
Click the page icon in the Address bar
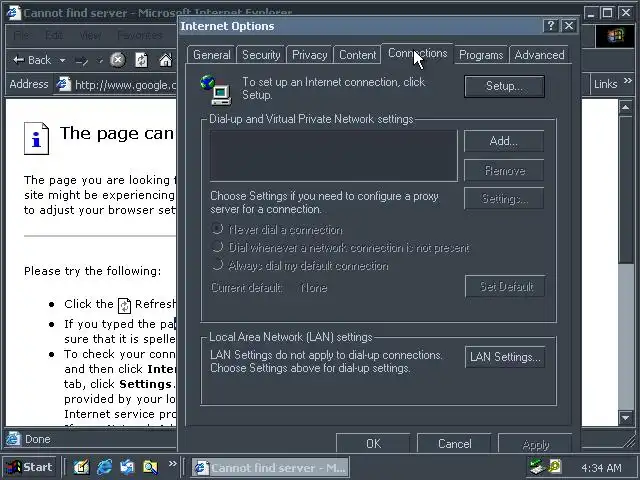coord(63,84)
